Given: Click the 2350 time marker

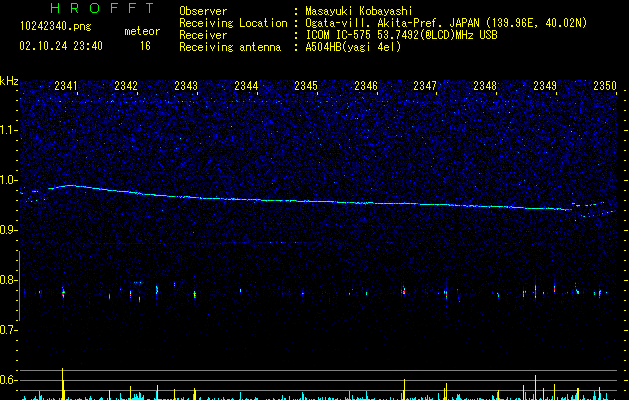Looking at the screenshot, I should point(605,85).
